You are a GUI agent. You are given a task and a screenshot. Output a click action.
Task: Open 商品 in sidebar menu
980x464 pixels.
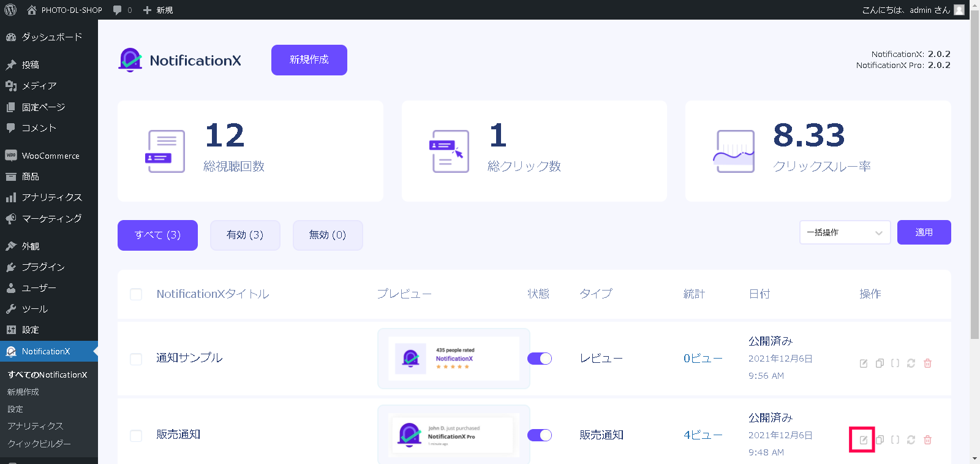click(49, 177)
